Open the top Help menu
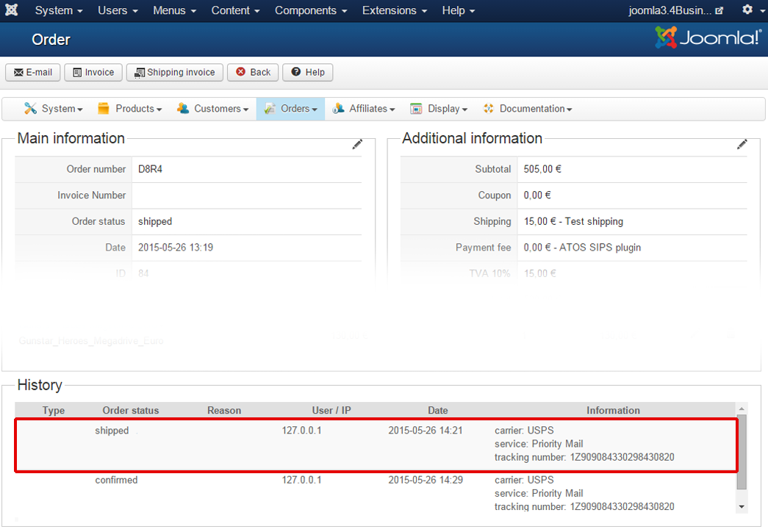Screen dimensions: 768x532 pos(459,10)
